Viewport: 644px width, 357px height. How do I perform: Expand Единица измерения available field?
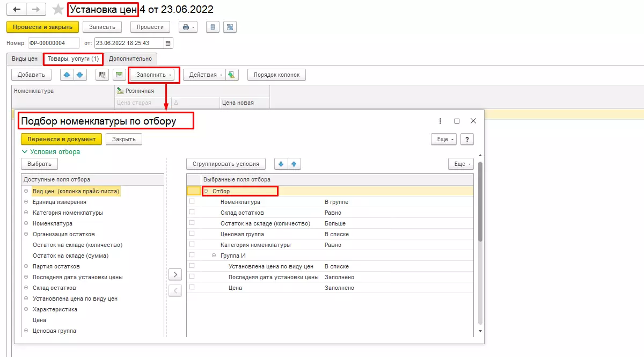pos(26,202)
